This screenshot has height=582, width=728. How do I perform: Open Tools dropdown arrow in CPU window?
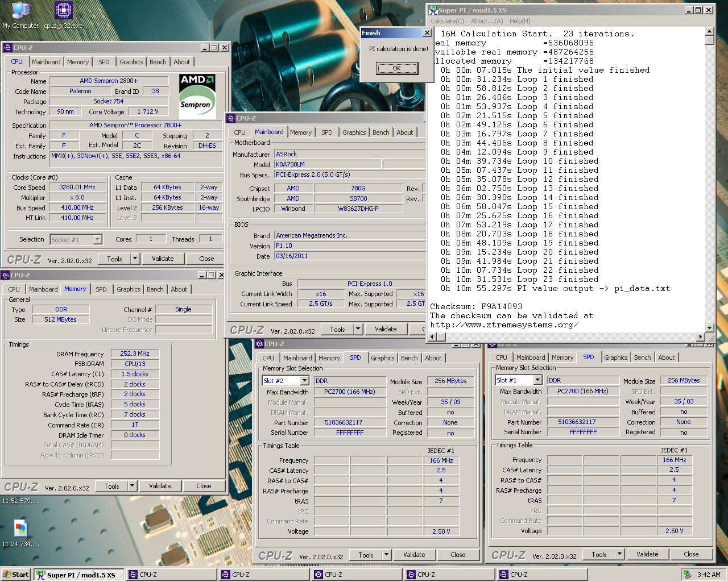point(135,259)
